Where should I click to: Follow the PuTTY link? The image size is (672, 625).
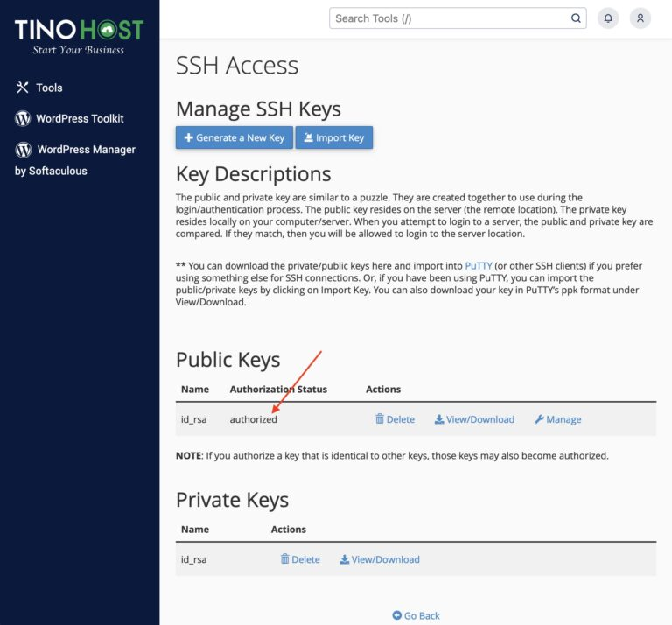point(479,266)
